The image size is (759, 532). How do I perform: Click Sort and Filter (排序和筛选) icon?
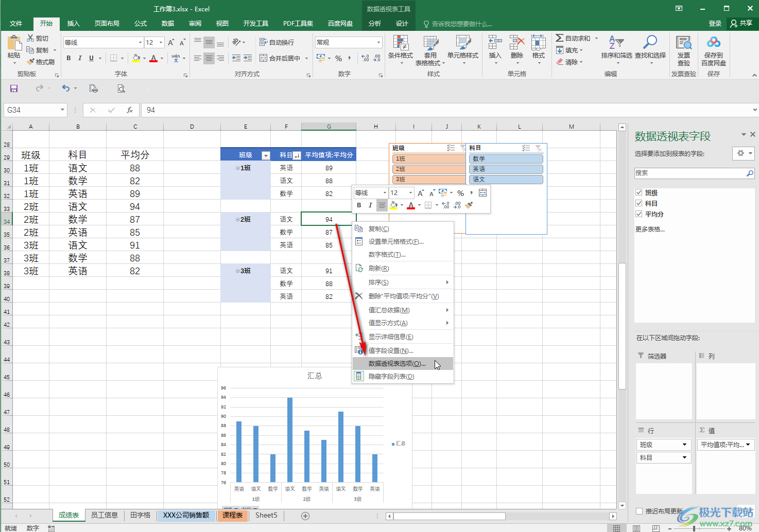616,43
